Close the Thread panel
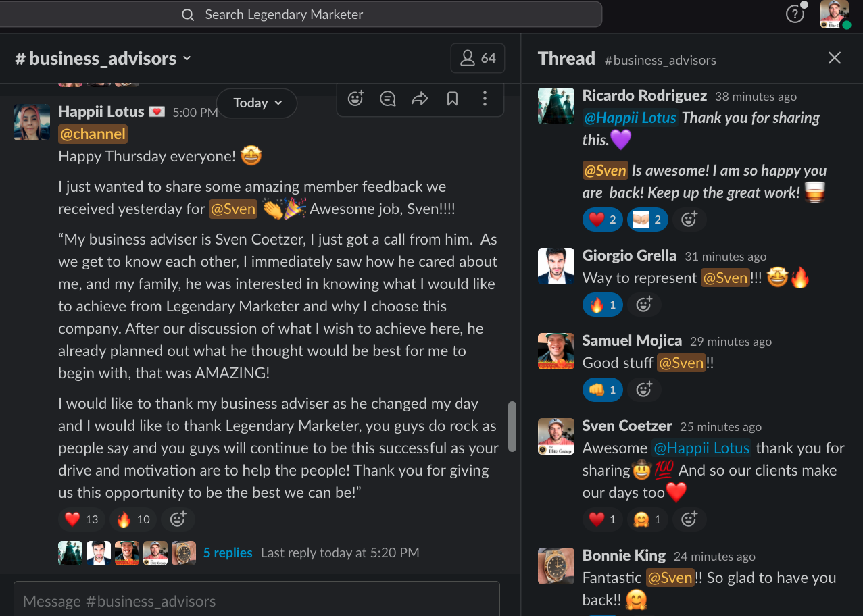Image resolution: width=863 pixels, height=616 pixels. coord(835,58)
